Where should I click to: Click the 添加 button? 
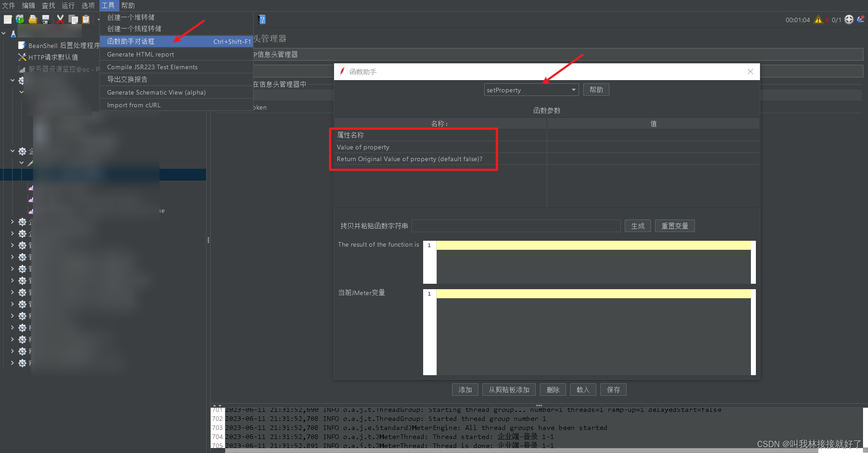pyautogui.click(x=465, y=390)
